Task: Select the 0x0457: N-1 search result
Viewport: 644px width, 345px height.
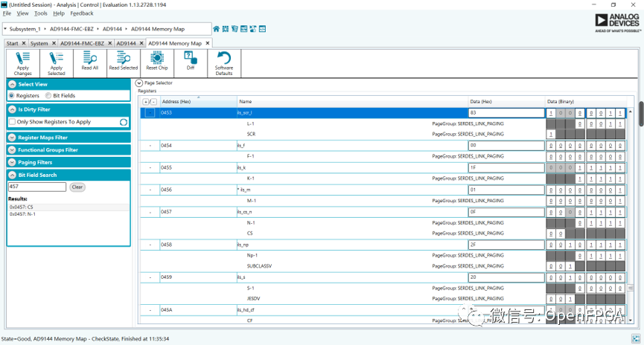Action: (x=23, y=214)
